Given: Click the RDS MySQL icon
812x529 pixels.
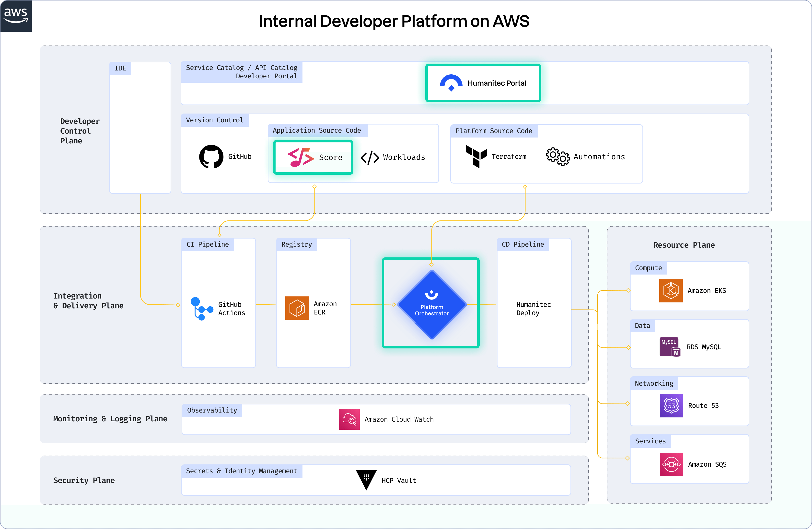Looking at the screenshot, I should tap(670, 347).
